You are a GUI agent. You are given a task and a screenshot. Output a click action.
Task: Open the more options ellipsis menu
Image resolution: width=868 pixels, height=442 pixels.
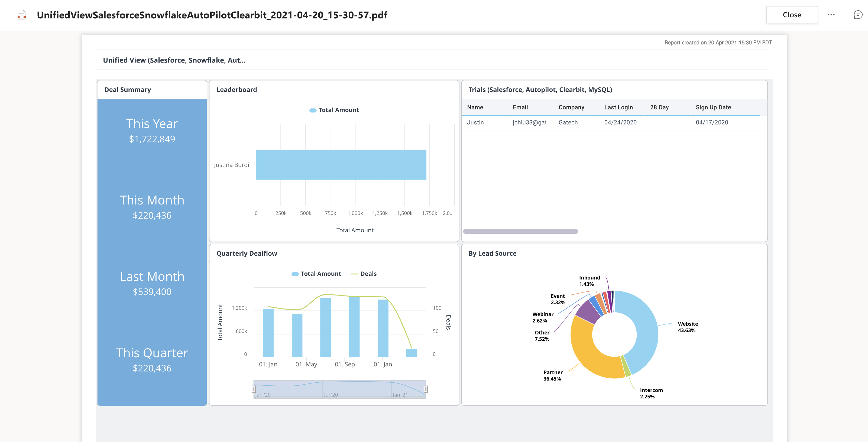pos(831,15)
